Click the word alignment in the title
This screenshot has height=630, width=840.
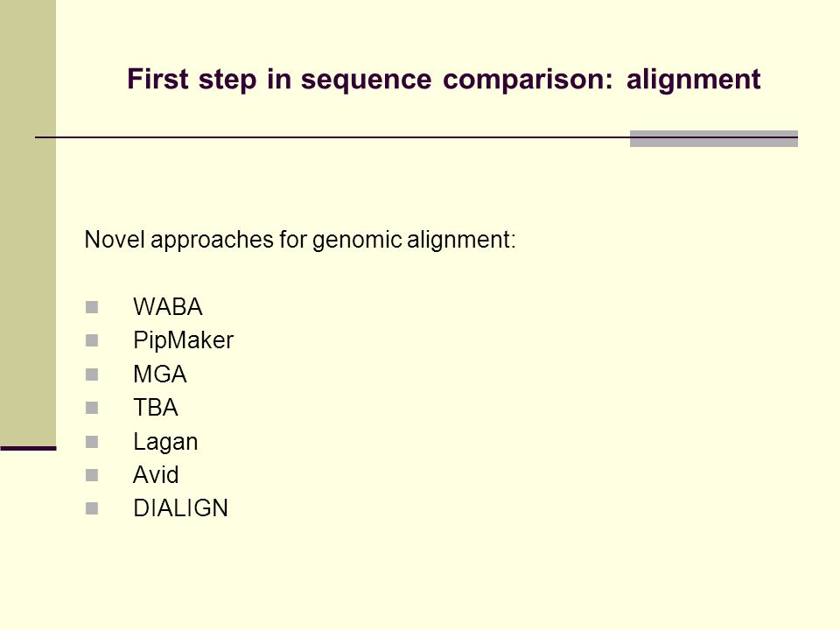(693, 80)
